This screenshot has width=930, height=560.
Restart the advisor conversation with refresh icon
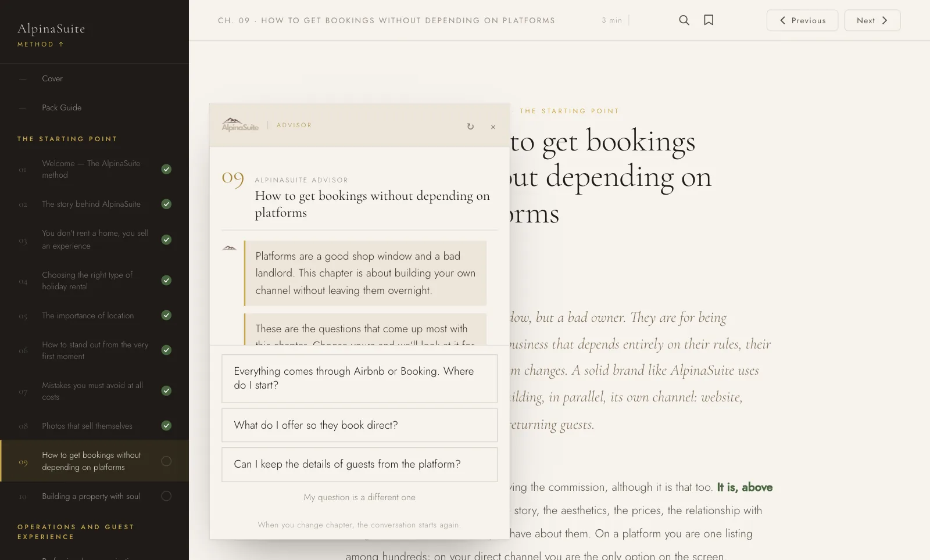click(470, 127)
